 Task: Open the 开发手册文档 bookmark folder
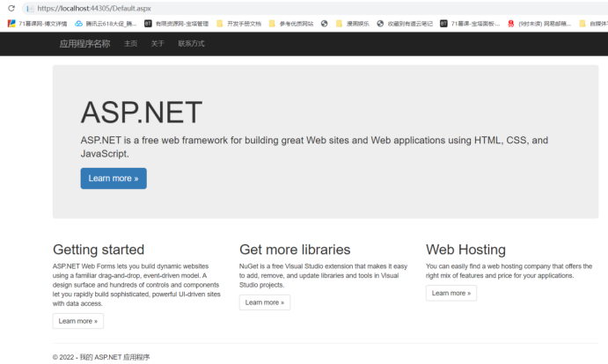coord(238,24)
